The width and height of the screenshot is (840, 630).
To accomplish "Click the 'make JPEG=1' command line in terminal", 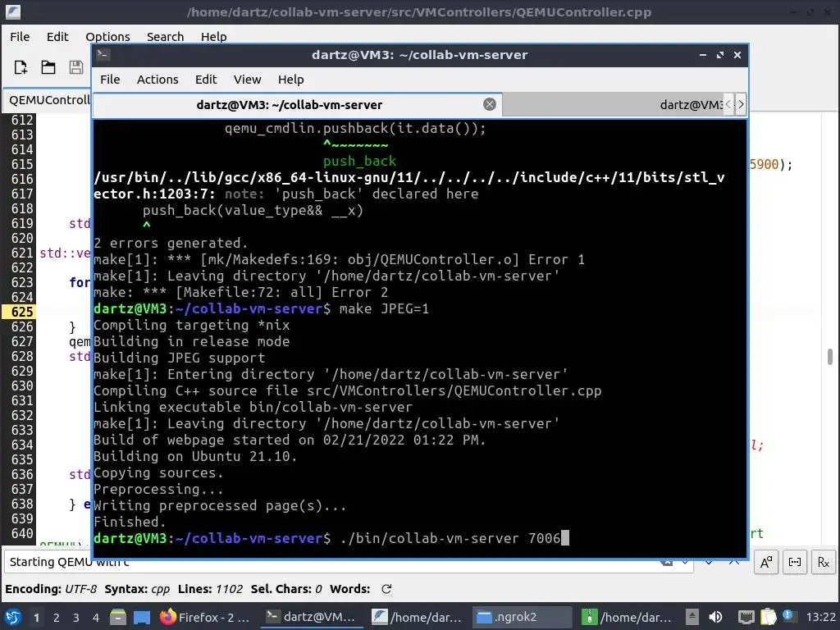I will tap(262, 309).
